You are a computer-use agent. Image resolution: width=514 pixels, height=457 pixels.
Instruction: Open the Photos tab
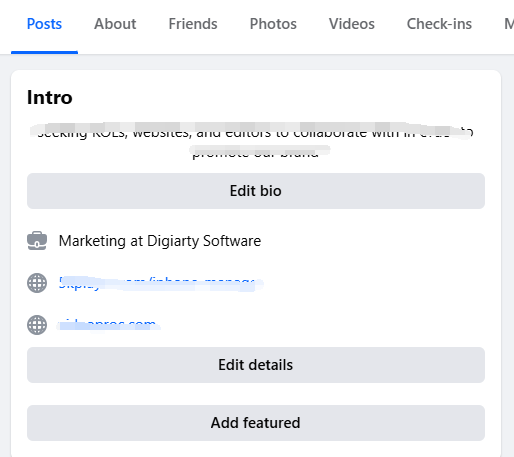(x=273, y=24)
